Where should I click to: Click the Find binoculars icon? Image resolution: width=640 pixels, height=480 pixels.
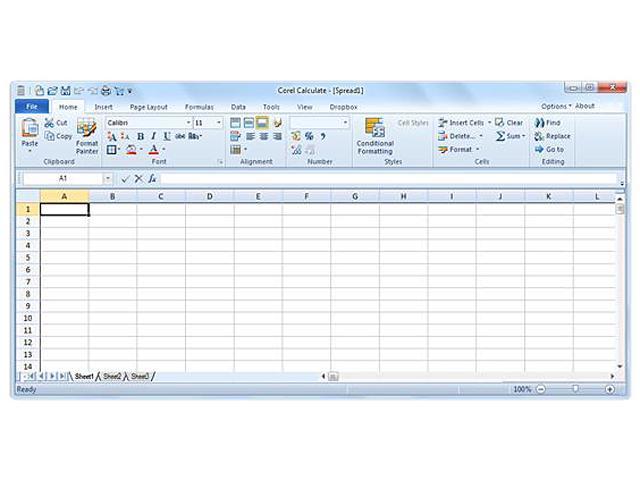pyautogui.click(x=539, y=123)
